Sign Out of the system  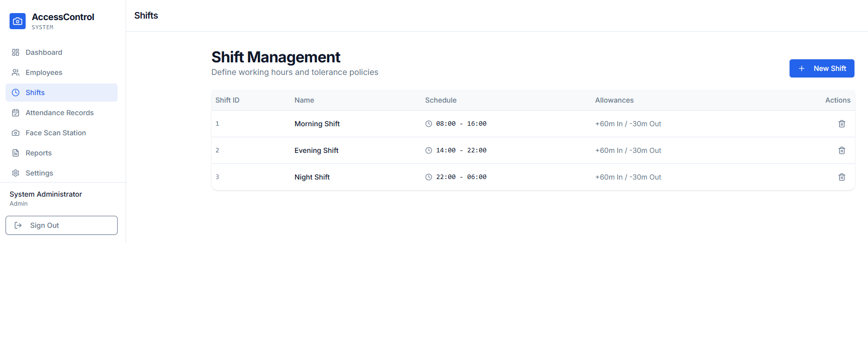[61, 225]
